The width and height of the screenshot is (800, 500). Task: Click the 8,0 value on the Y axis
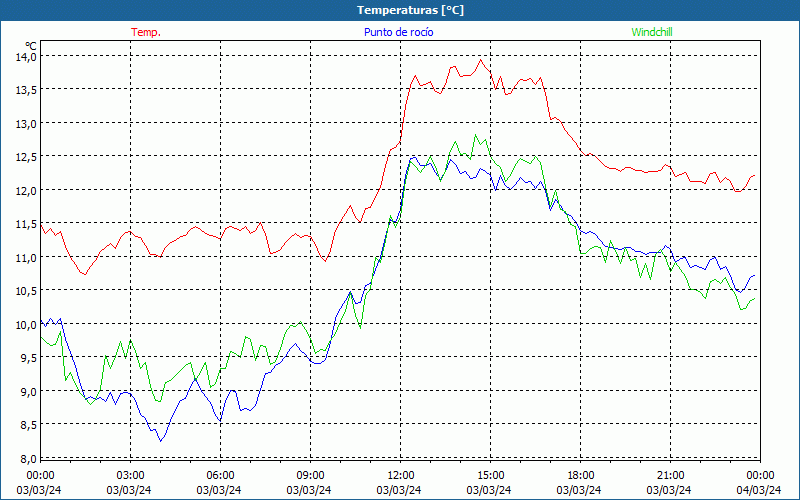tap(28, 459)
